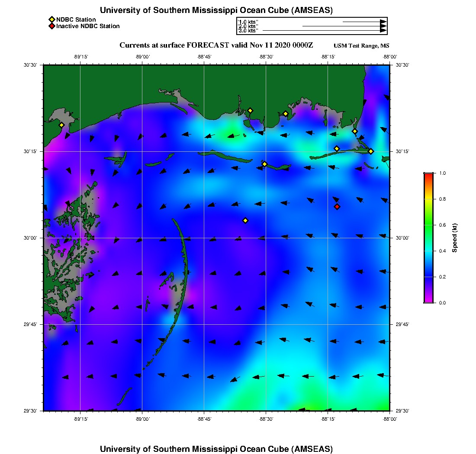Select the yellow station marker on the 30°15' gridline at the map's east edge
Image resolution: width=476 pixels, height=454 pixels.
371,151
